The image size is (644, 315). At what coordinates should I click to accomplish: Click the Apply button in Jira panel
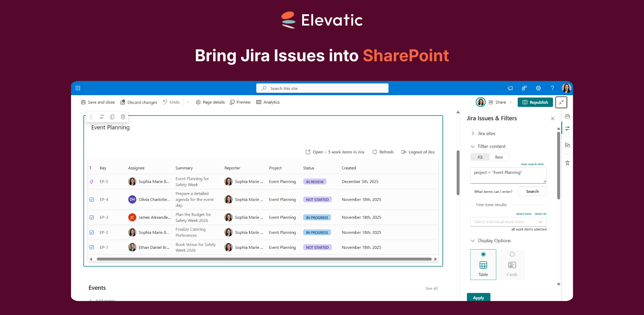478,297
